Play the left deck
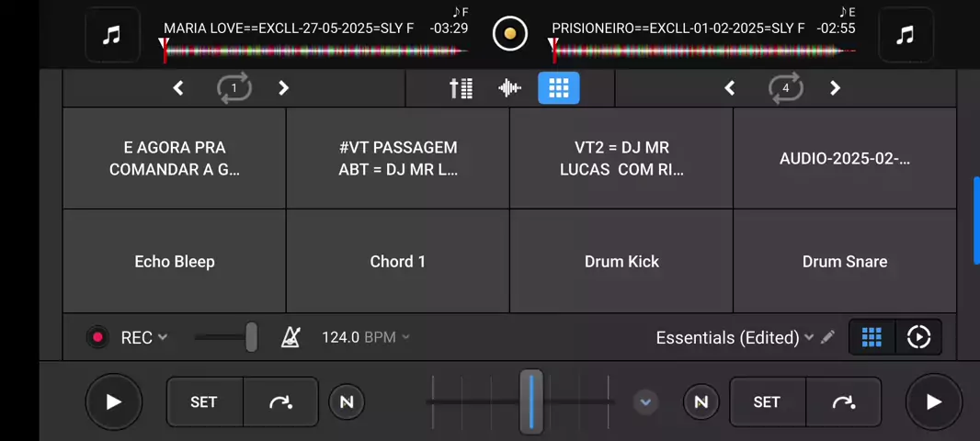The height and width of the screenshot is (441, 980). coord(114,401)
